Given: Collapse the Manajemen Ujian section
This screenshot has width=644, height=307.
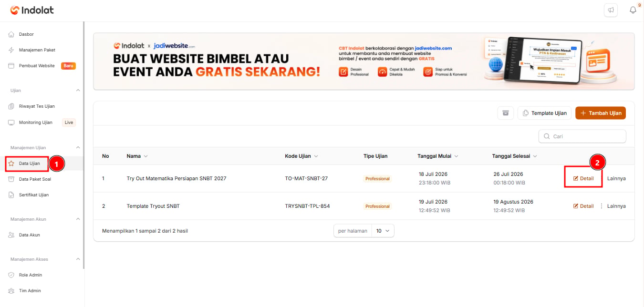Looking at the screenshot, I should pyautogui.click(x=78, y=147).
